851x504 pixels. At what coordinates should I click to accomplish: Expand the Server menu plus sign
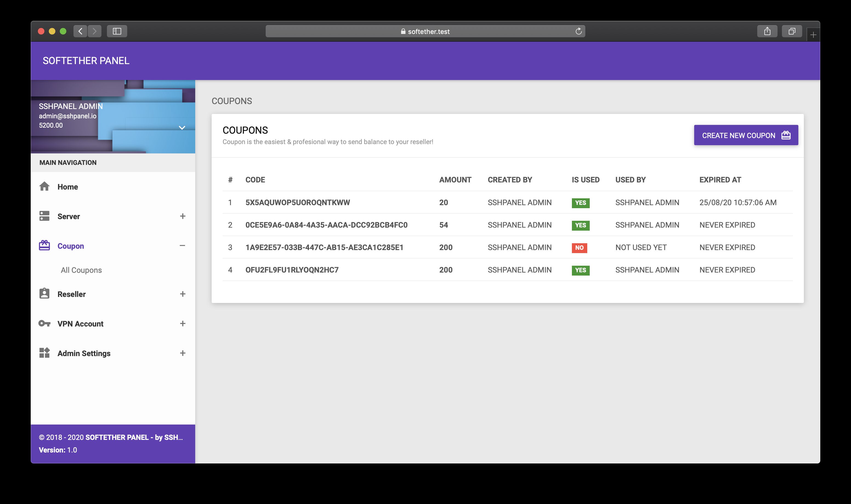pyautogui.click(x=183, y=216)
